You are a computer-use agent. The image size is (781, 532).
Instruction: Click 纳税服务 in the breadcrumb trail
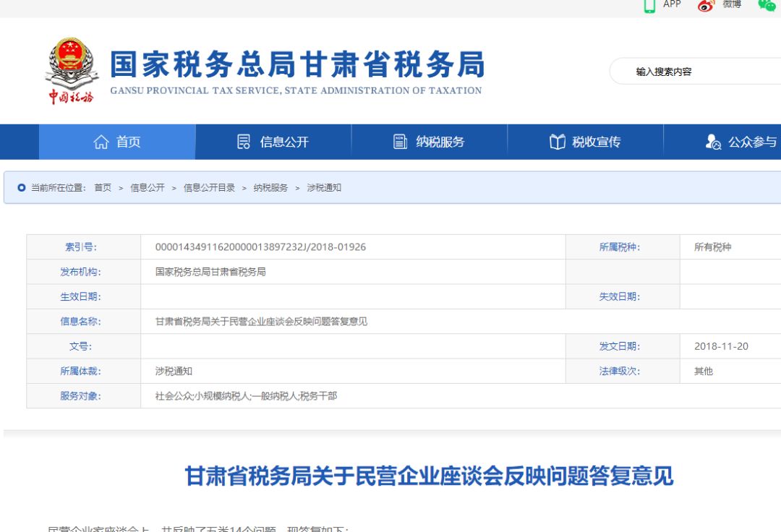tap(270, 188)
